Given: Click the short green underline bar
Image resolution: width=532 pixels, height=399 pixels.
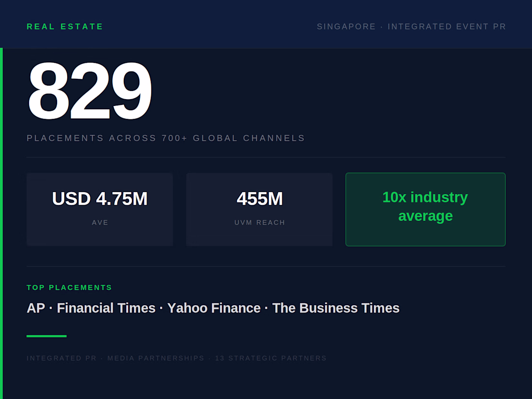Looking at the screenshot, I should tap(46, 336).
